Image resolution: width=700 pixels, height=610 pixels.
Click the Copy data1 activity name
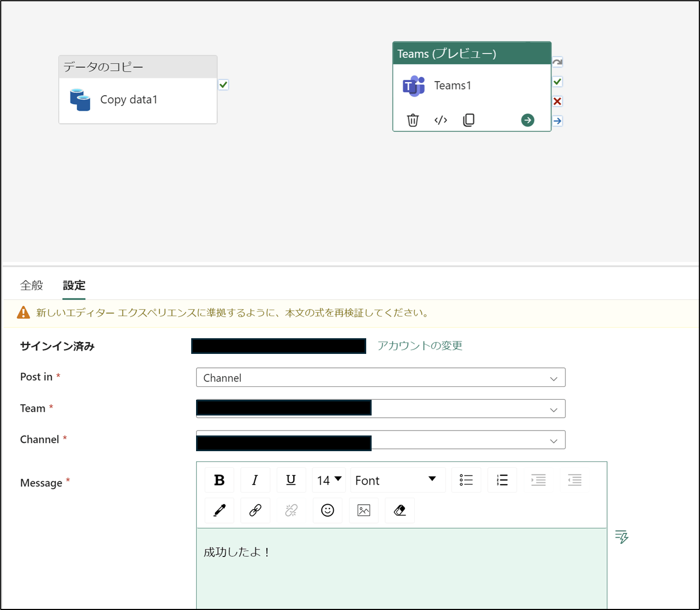(x=129, y=100)
